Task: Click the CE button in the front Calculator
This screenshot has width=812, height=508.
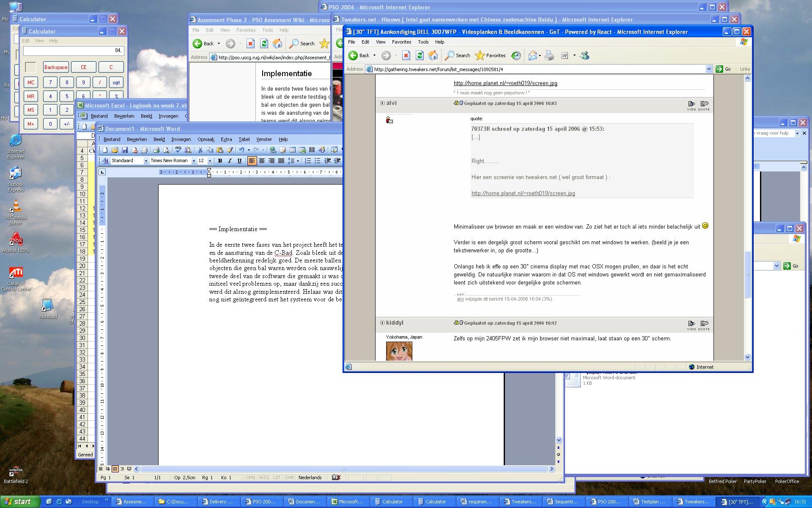Action: click(83, 67)
